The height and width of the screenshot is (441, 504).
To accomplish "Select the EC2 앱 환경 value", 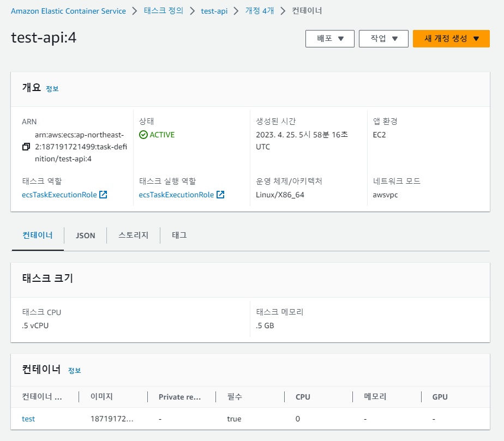I will coord(379,135).
